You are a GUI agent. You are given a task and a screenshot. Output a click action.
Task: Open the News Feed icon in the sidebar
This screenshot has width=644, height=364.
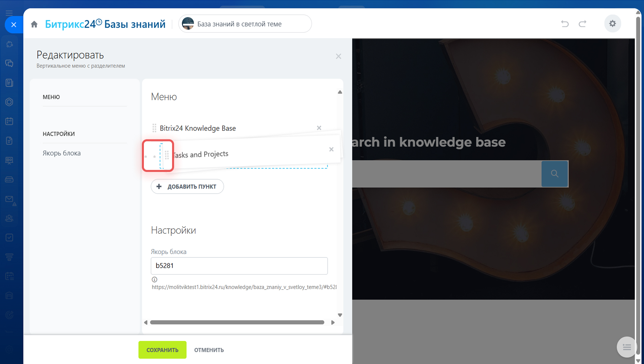pos(9,83)
